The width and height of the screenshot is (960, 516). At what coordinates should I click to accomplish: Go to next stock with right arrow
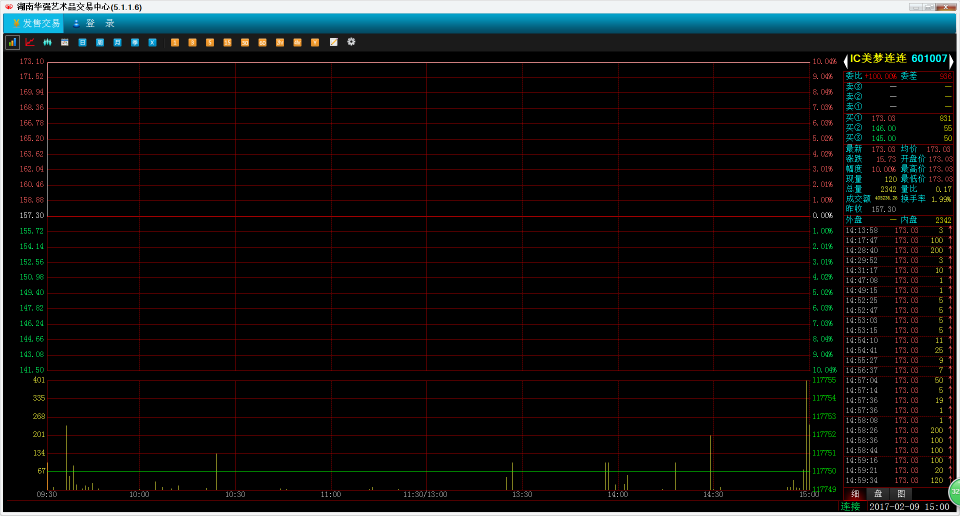point(951,60)
